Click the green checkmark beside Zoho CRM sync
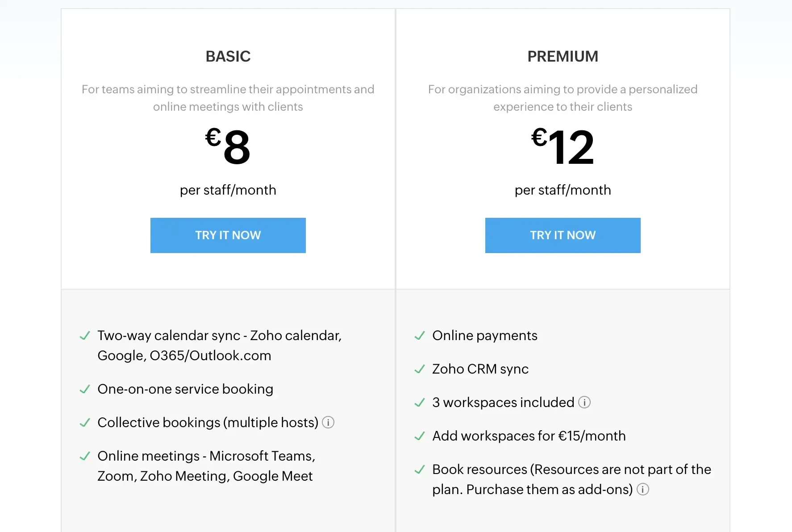Viewport: 792px width, 532px height. [419, 369]
